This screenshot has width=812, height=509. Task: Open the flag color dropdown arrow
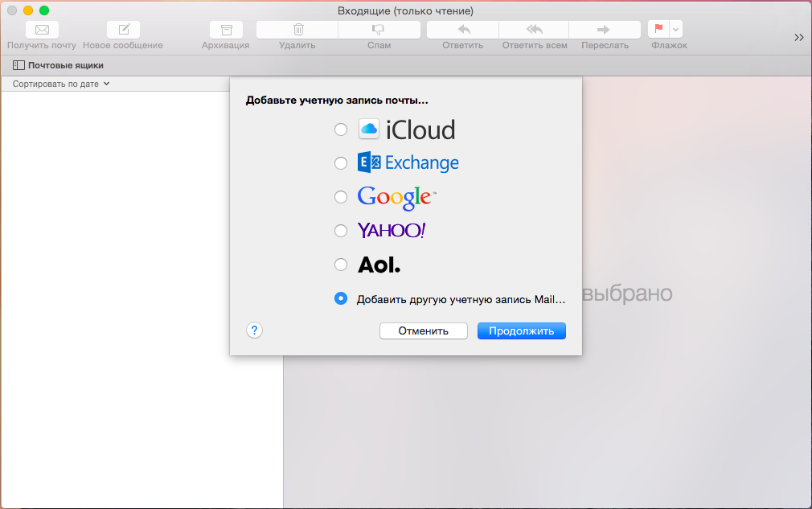[676, 30]
